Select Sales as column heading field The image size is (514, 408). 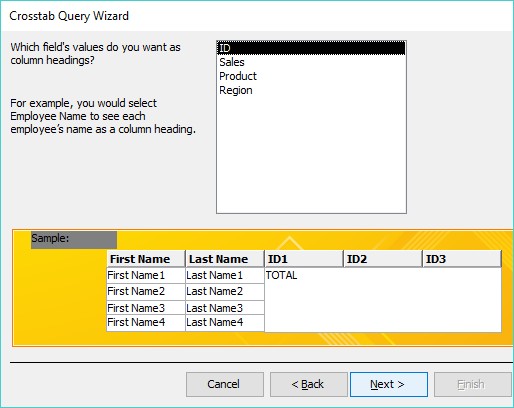[311, 62]
